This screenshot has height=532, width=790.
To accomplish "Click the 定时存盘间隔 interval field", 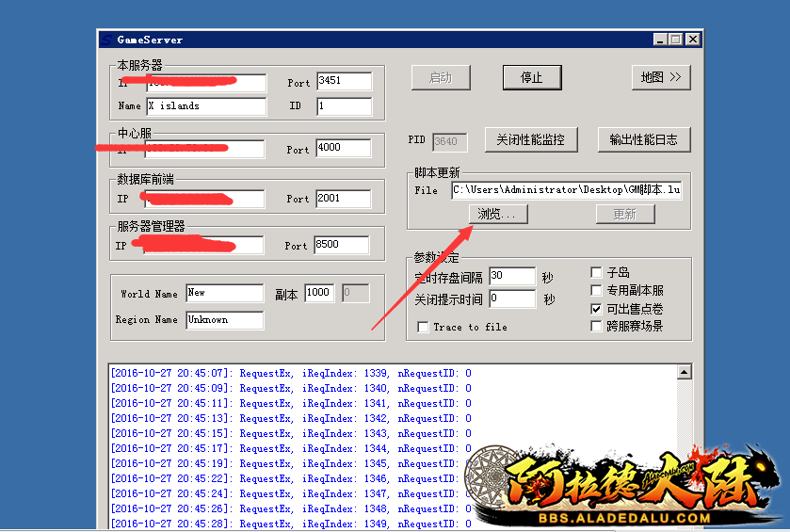I will coord(511,276).
